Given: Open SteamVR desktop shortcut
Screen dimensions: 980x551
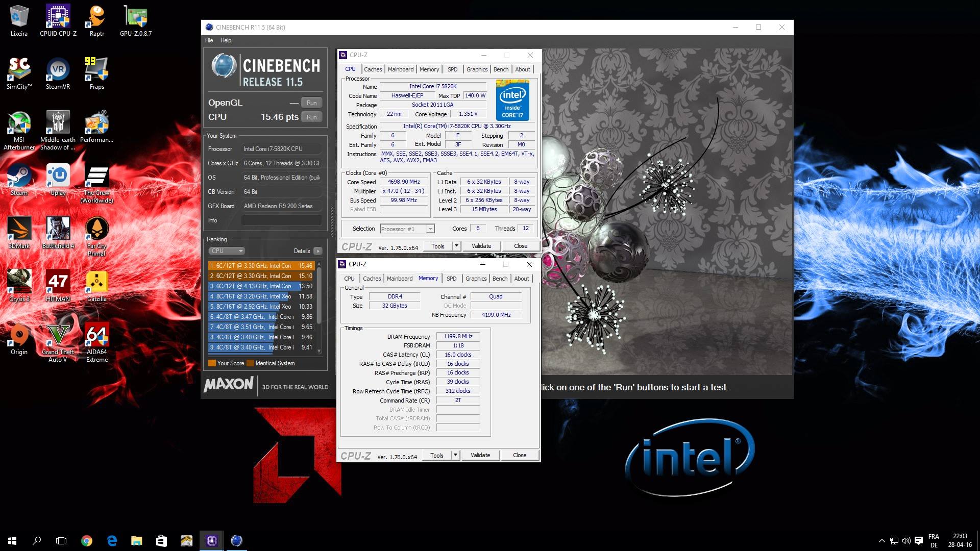Looking at the screenshot, I should (x=58, y=73).
